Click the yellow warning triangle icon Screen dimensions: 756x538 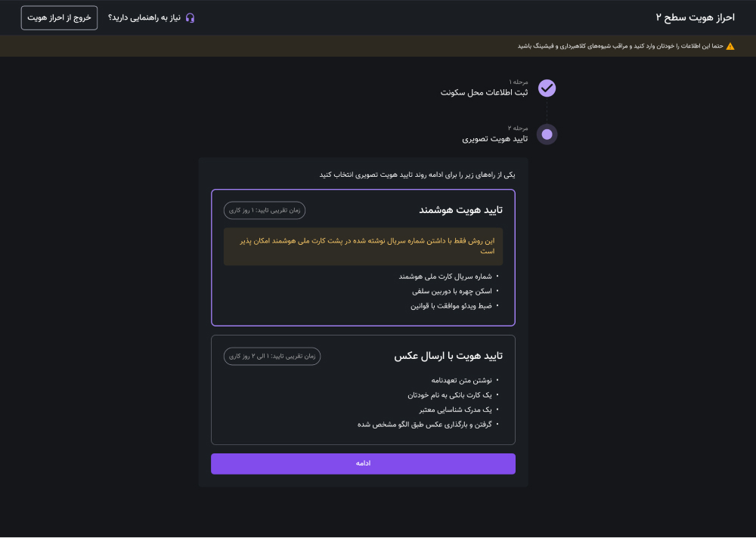click(x=730, y=46)
